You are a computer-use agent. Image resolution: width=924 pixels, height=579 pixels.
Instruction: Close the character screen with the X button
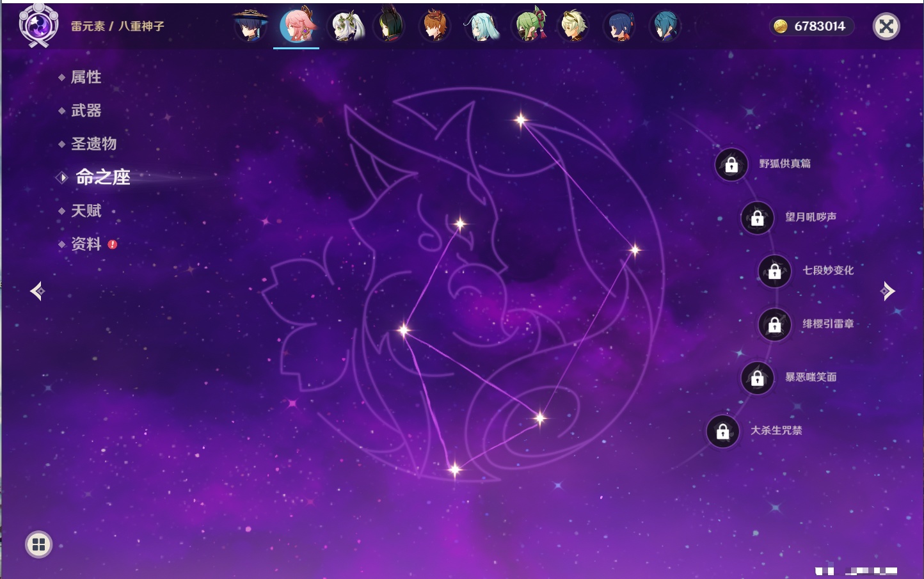[886, 26]
